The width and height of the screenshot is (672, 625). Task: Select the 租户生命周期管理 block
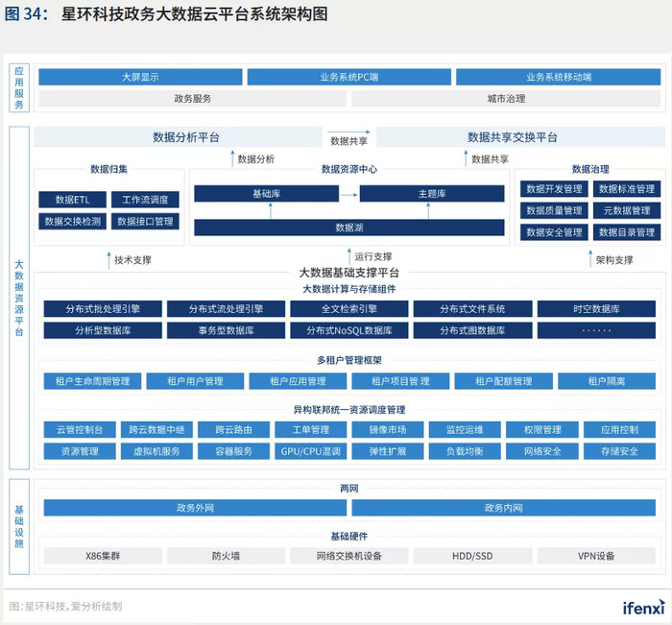pos(92,381)
